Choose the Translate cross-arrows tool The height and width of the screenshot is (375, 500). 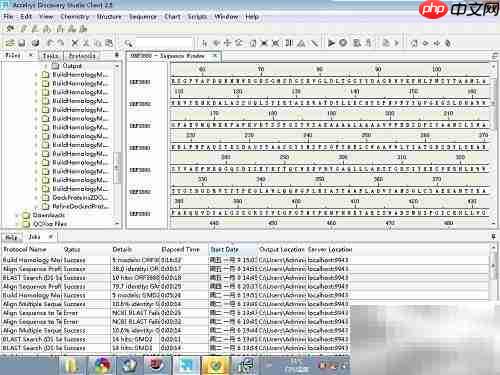tap(228, 43)
